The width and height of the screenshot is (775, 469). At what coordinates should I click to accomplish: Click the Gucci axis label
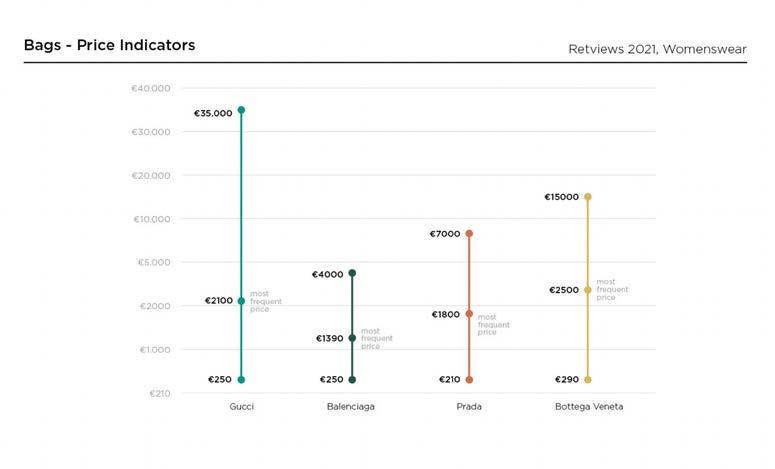(x=241, y=407)
